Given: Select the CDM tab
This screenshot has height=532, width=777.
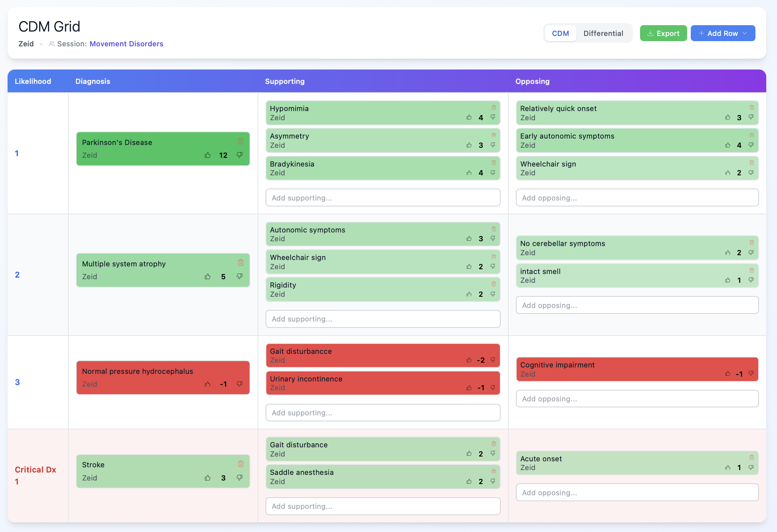Looking at the screenshot, I should (x=561, y=33).
